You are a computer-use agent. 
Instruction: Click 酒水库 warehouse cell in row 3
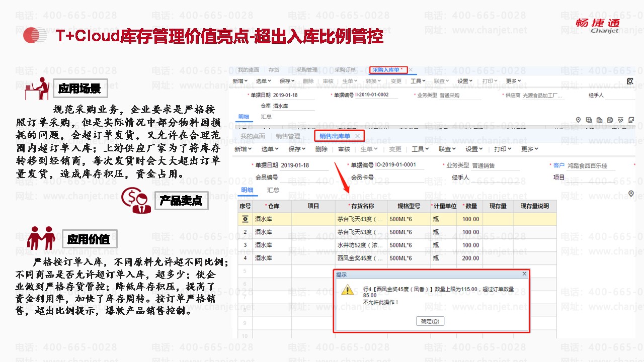272,245
